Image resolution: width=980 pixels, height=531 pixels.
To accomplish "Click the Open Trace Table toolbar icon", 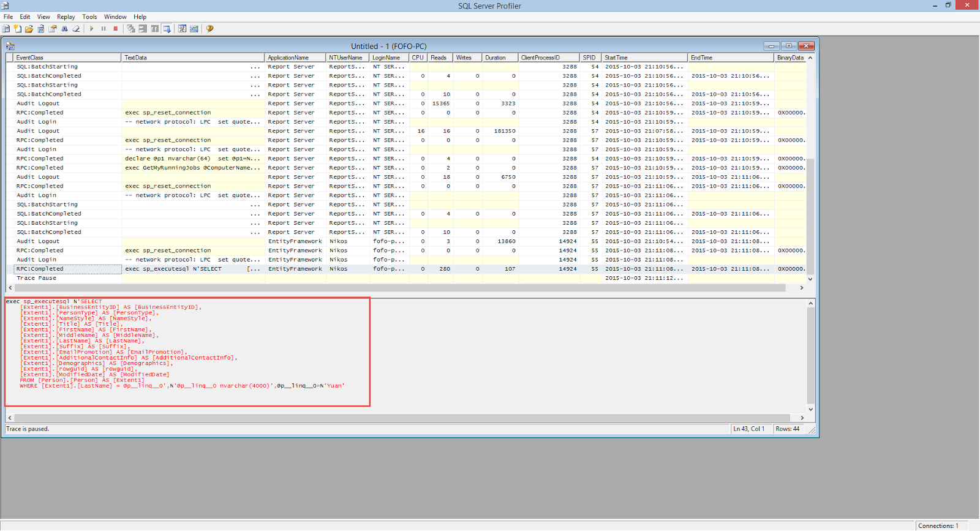I will pos(41,29).
